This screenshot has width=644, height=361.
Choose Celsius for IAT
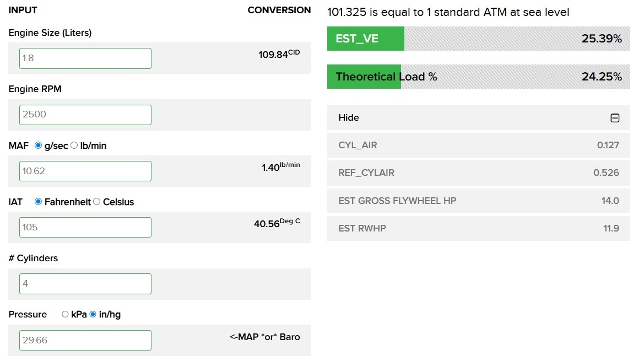97,202
